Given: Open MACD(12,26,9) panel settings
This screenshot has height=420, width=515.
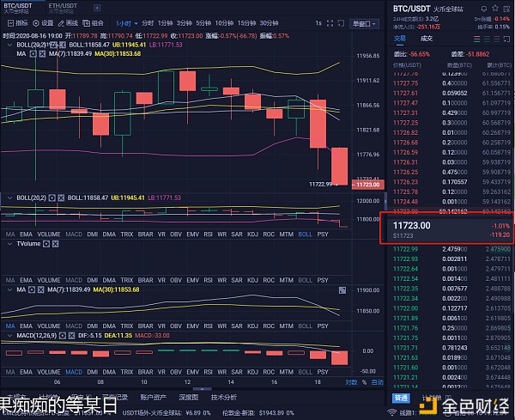Looking at the screenshot, I should point(63,336).
